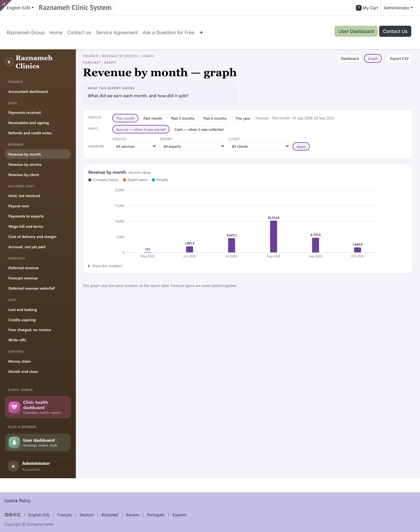
Task: Click the Sep 2026 bar in chart
Action: (x=315, y=245)
